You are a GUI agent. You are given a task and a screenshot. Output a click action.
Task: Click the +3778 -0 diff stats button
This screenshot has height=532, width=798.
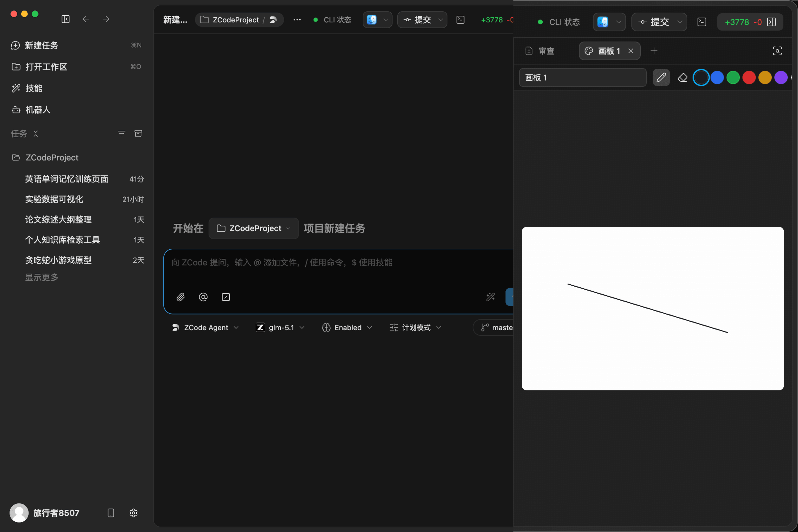point(743,22)
